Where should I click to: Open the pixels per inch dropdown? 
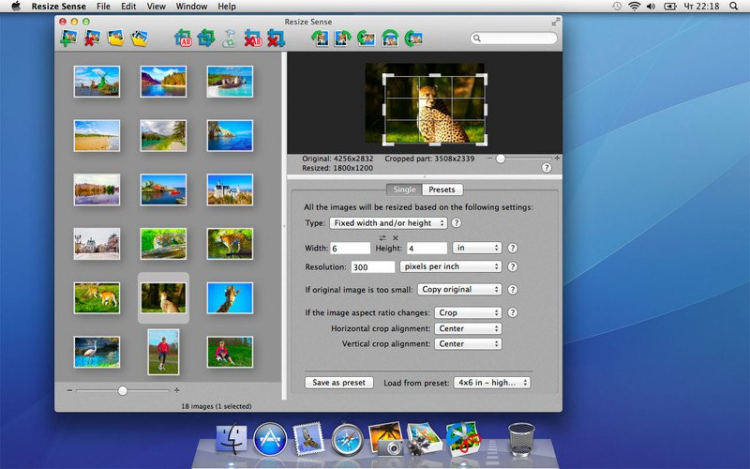450,267
